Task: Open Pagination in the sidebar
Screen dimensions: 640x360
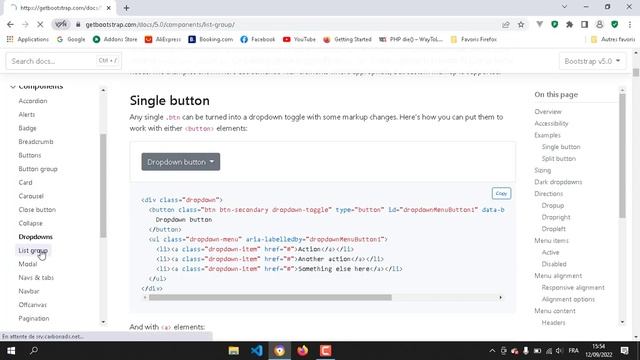Action: 34,318
